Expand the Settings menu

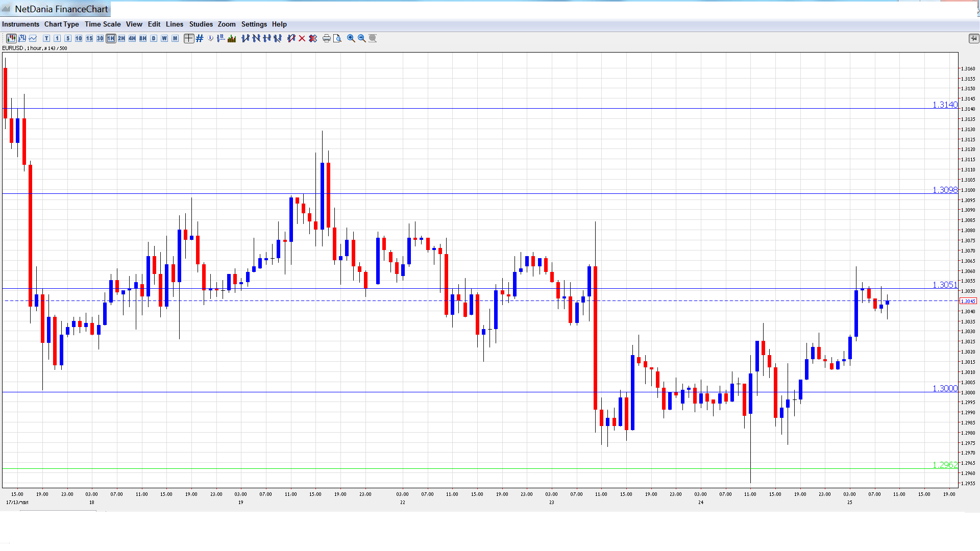point(254,24)
